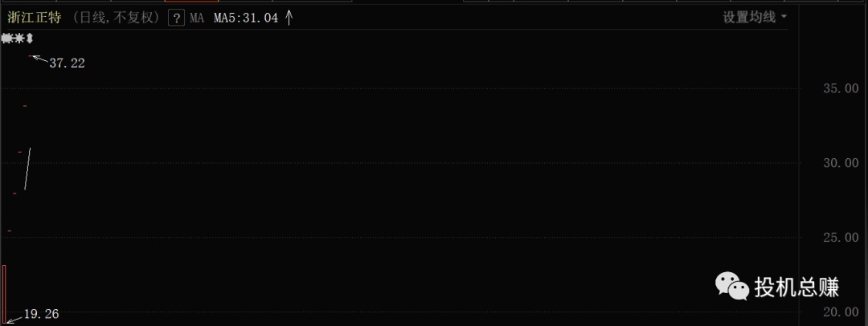Click the 35.00 price axis label
868x326 pixels.
tap(841, 88)
